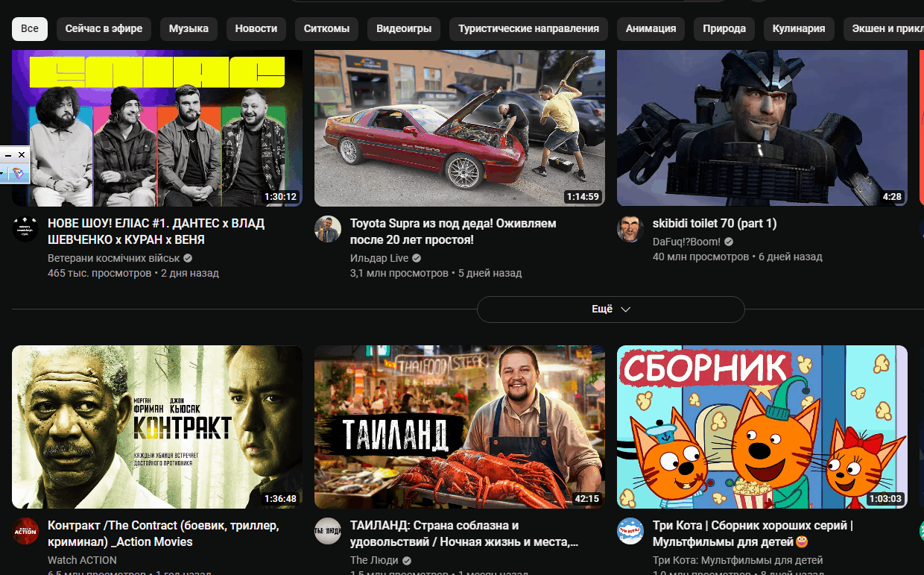Viewport: 924px width, 575px height.
Task: Click verified badge next to The Люди
Action: [x=407, y=560]
